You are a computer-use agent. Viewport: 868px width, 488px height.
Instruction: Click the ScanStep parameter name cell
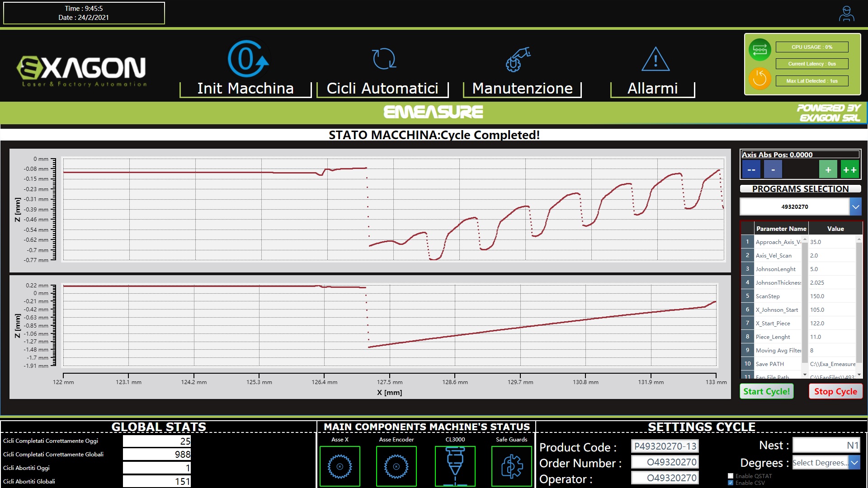(x=778, y=296)
